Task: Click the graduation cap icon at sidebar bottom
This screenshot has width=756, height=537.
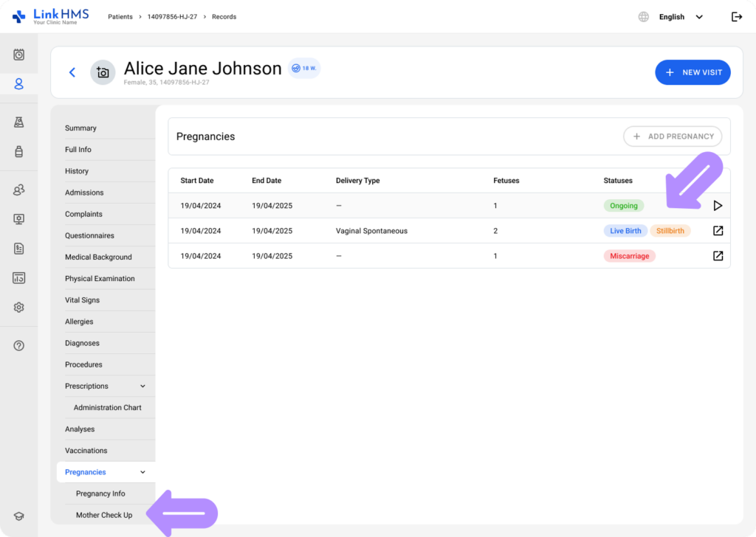Action: (x=19, y=516)
